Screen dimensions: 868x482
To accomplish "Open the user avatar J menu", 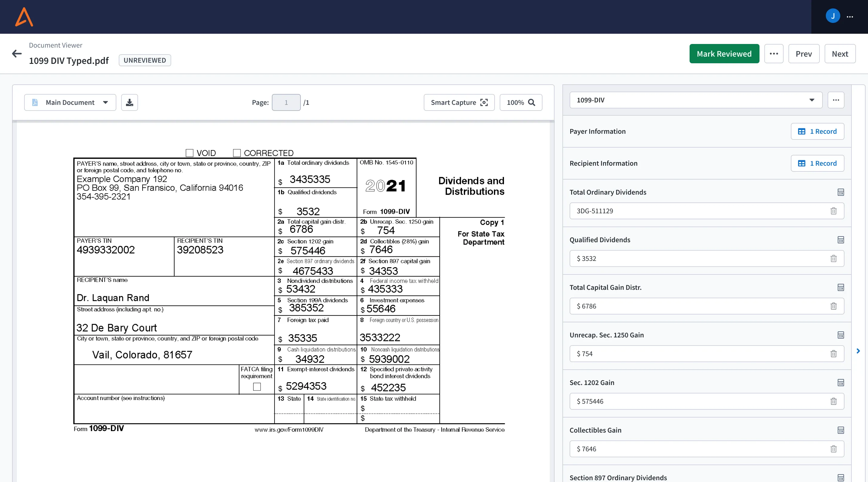I will (x=833, y=16).
